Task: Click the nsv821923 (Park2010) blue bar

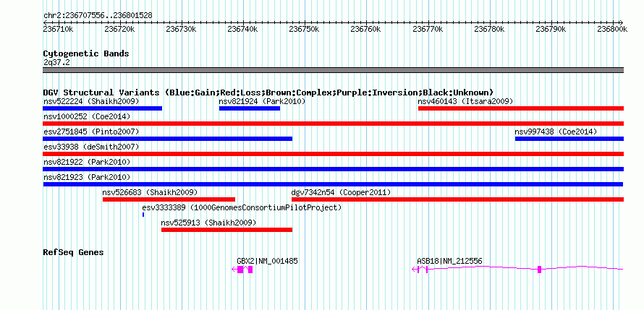Action: pos(333,184)
